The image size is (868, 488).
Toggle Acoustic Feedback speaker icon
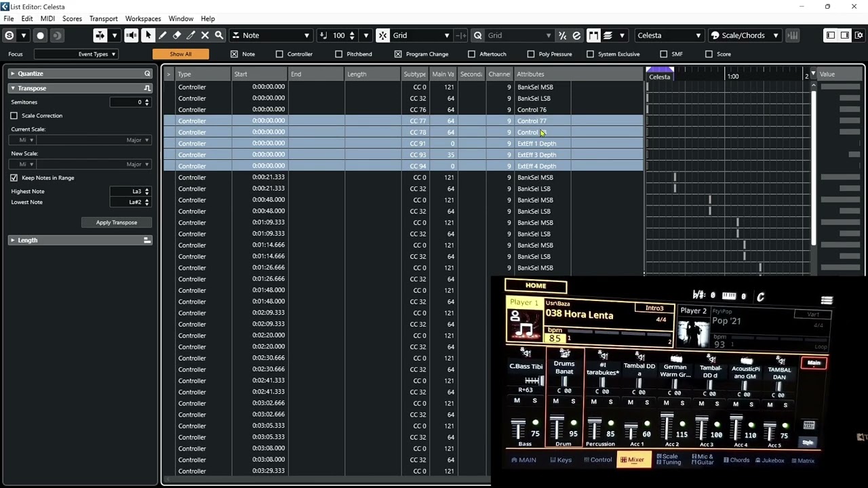click(x=131, y=35)
